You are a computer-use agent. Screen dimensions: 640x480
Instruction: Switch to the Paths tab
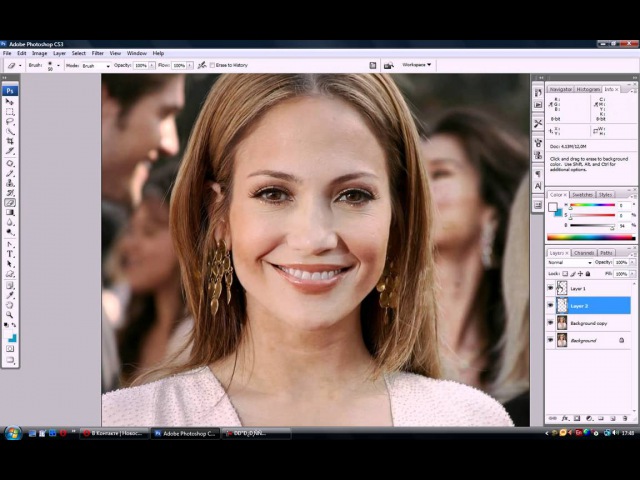pyautogui.click(x=606, y=253)
